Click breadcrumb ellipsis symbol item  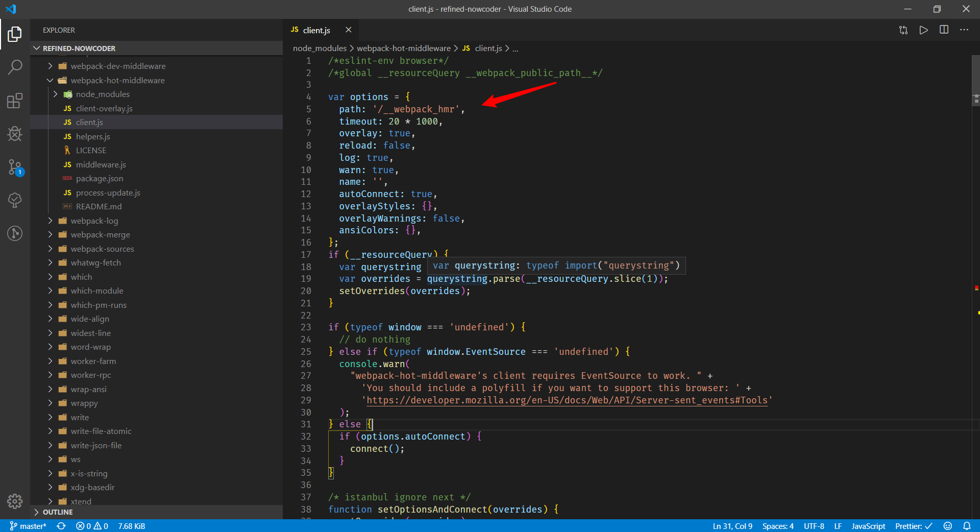[x=516, y=49]
